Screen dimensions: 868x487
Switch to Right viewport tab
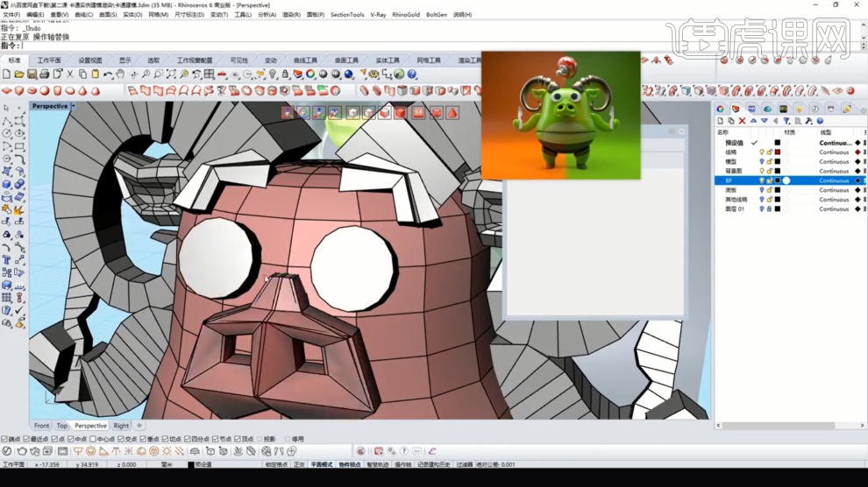pos(121,426)
